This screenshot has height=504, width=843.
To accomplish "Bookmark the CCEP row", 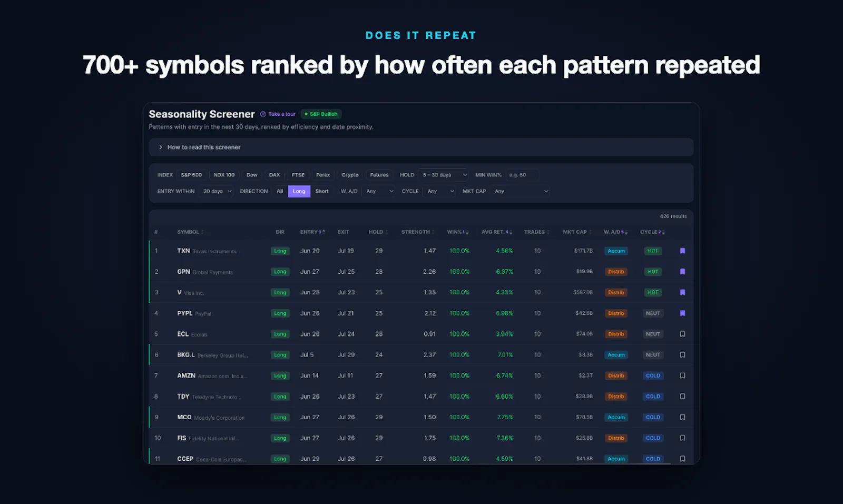I will (x=682, y=459).
